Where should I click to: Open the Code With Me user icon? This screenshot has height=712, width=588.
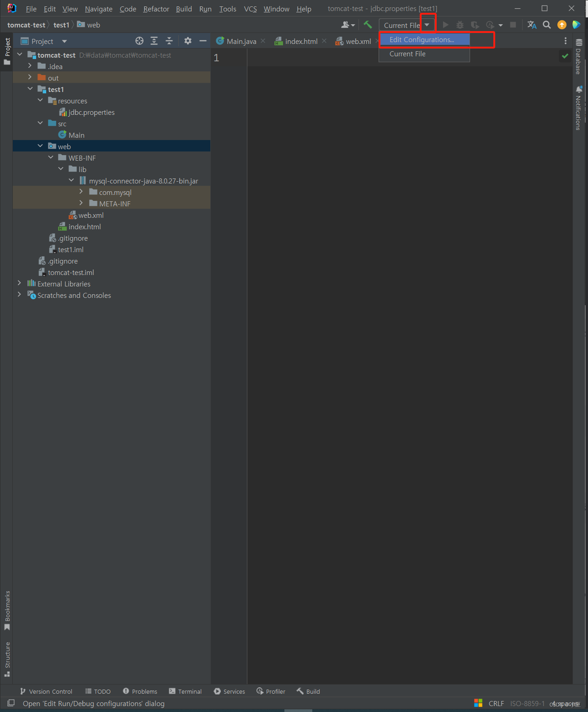tap(348, 25)
